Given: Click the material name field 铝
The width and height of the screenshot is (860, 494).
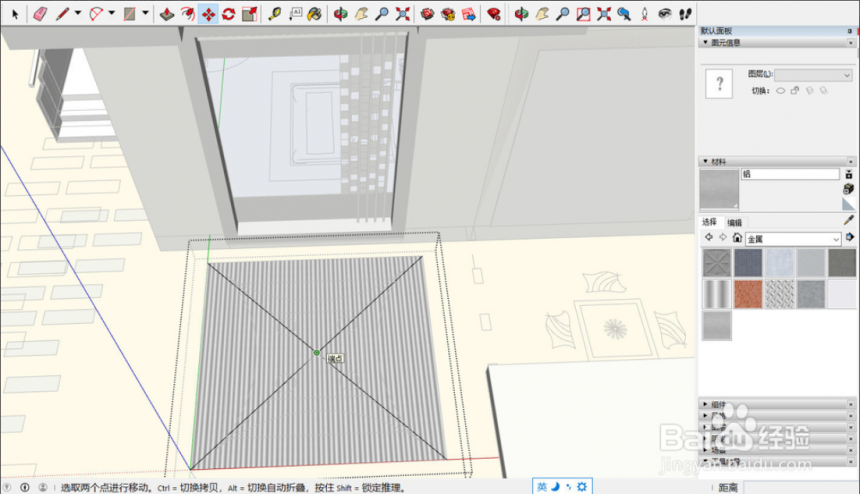Looking at the screenshot, I should point(790,174).
